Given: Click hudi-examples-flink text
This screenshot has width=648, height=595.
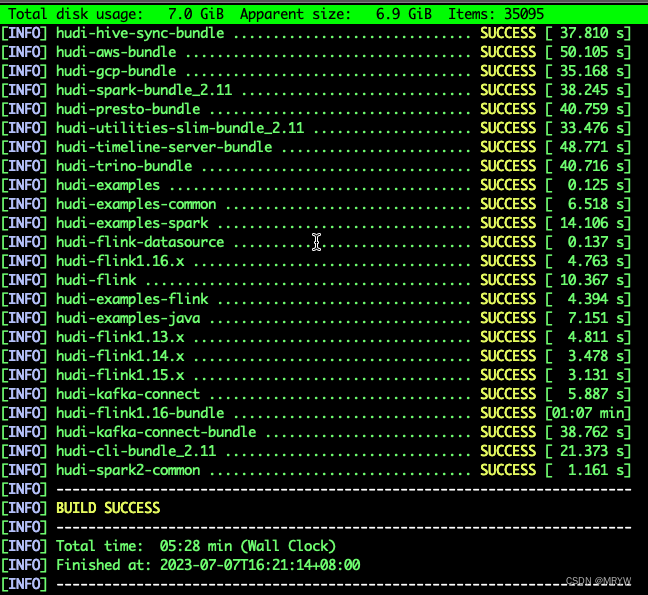Looking at the screenshot, I should pyautogui.click(x=132, y=300).
